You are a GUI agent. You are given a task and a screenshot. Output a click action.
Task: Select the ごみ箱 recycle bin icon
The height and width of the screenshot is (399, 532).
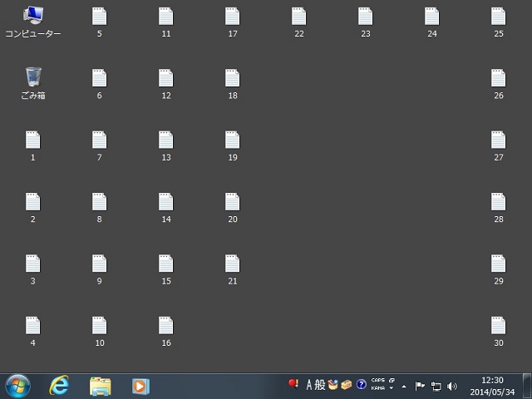pyautogui.click(x=33, y=83)
